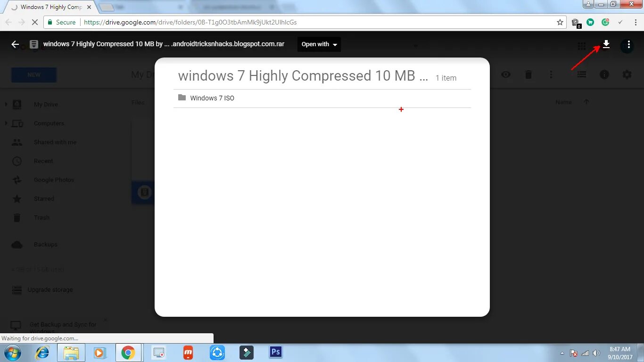The height and width of the screenshot is (362, 644).
Task: Open the screen recorder taskbar icon
Action: pos(159,353)
